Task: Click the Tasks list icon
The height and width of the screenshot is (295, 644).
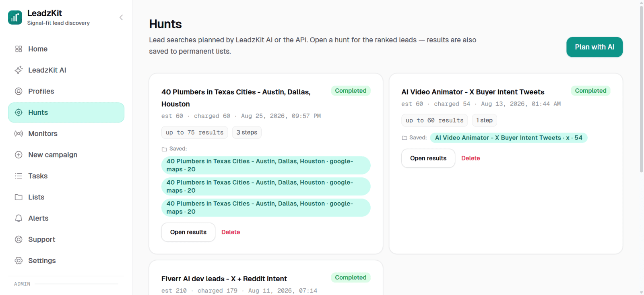Action: 19,176
